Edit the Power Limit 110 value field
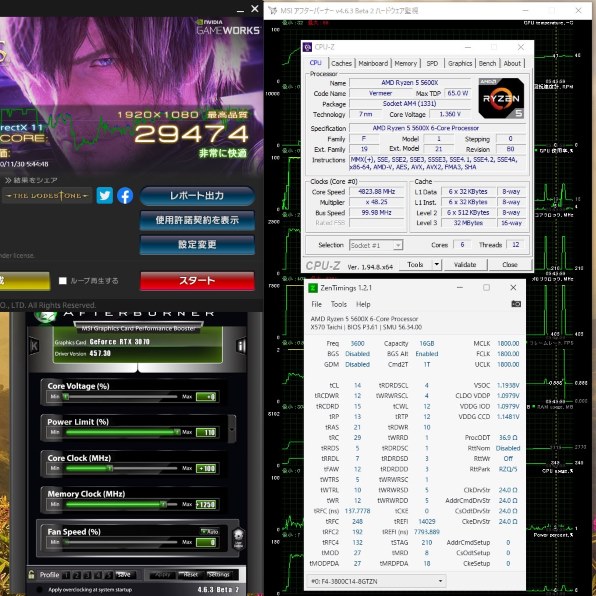596x596 pixels. coord(206,433)
